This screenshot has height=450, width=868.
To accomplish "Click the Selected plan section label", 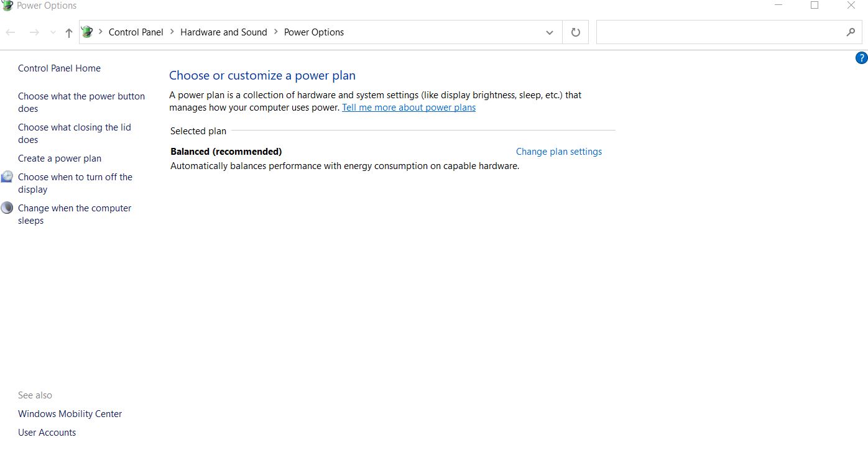I will 198,131.
